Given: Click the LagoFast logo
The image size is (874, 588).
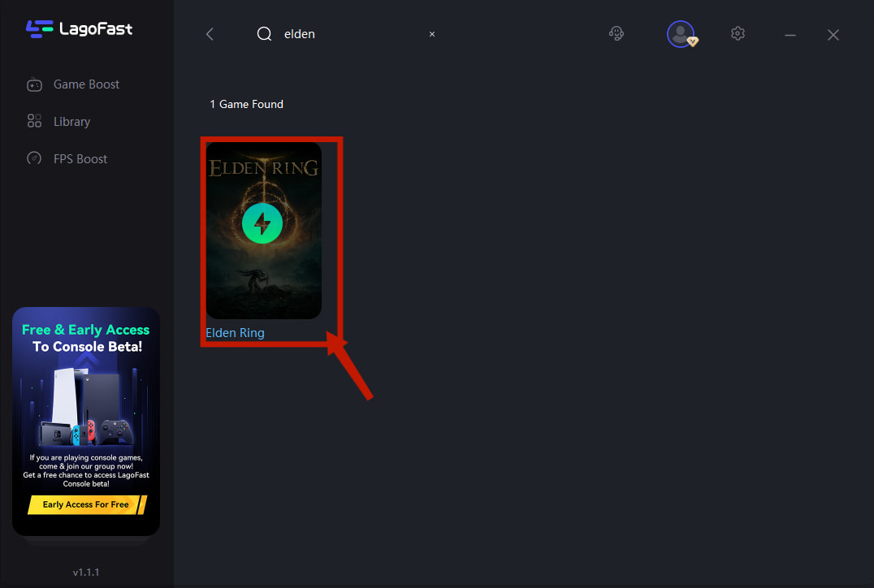Looking at the screenshot, I should (x=79, y=29).
